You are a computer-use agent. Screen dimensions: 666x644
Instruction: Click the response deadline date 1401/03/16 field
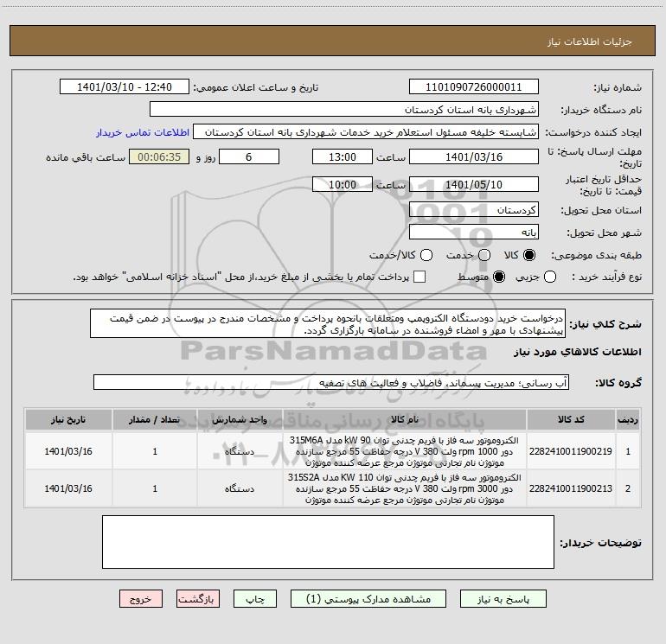coord(474,156)
